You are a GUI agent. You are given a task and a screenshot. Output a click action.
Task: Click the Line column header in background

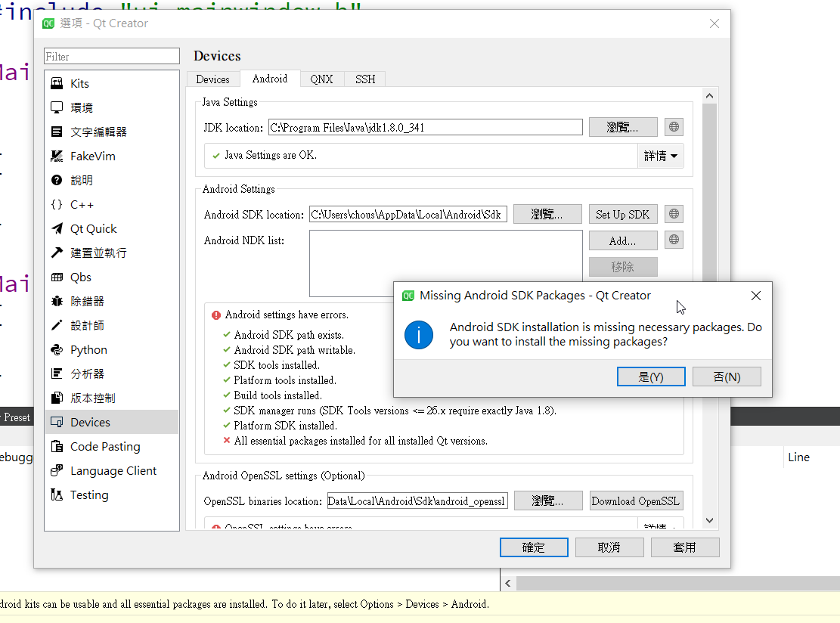point(798,457)
